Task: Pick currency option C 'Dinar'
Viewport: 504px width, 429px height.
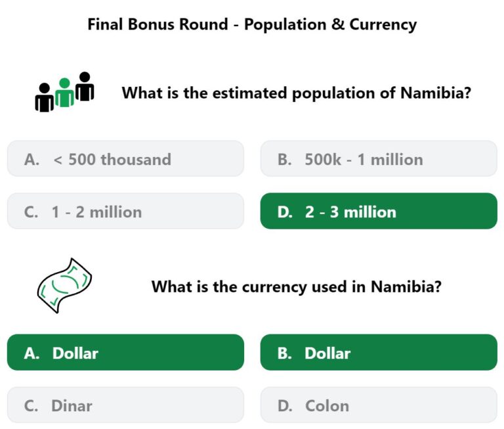Action: tap(126, 405)
